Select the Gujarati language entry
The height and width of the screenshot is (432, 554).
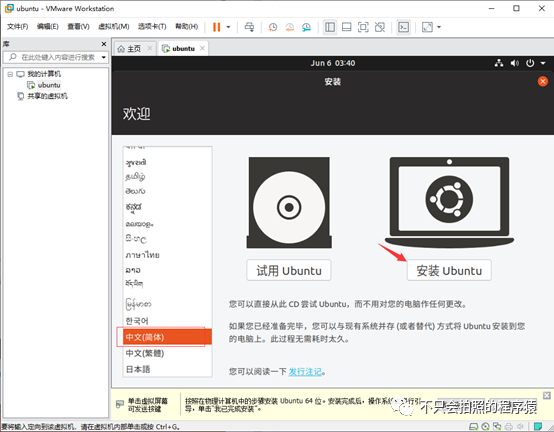(167, 162)
